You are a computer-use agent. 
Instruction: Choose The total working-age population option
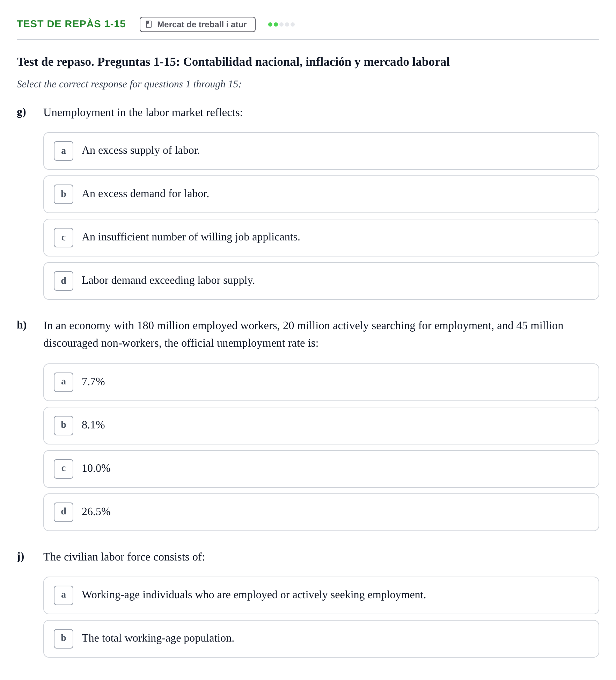click(321, 639)
